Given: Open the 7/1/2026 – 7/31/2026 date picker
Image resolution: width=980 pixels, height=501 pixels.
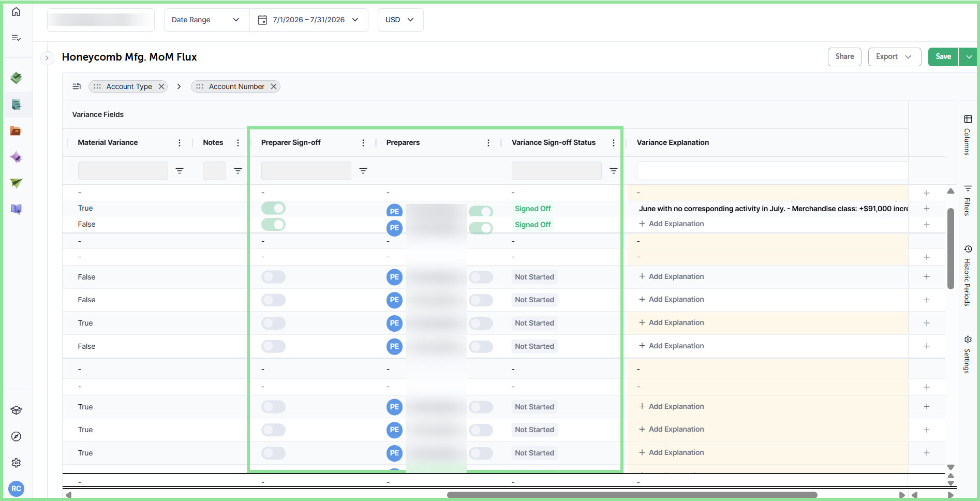Looking at the screenshot, I should point(309,20).
